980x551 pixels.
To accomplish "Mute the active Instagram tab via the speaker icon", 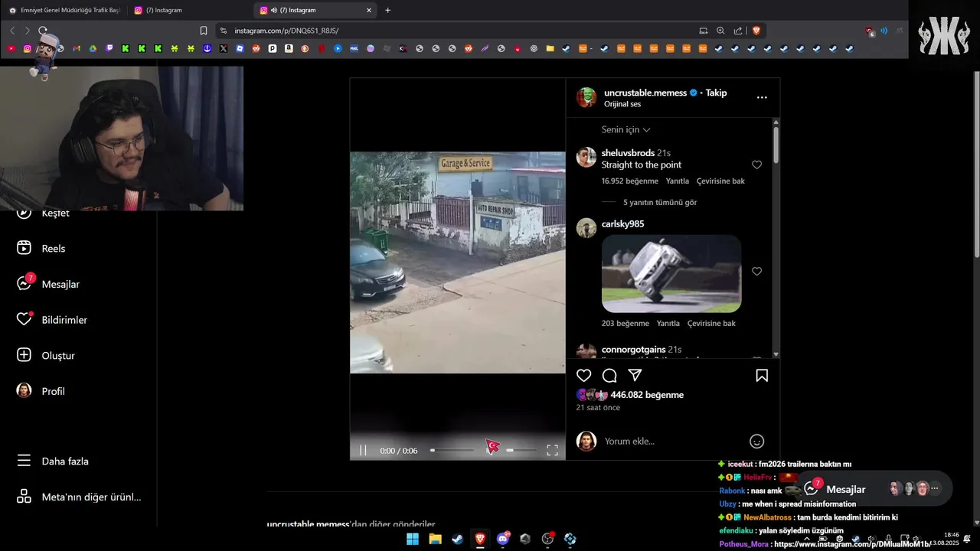I will pos(273,10).
